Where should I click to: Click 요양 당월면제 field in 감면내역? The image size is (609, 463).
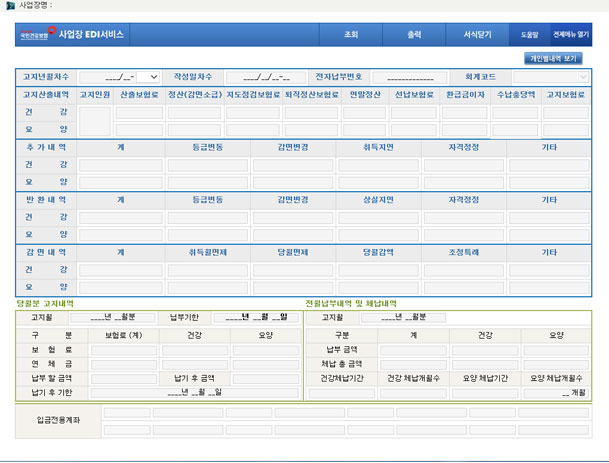click(293, 287)
